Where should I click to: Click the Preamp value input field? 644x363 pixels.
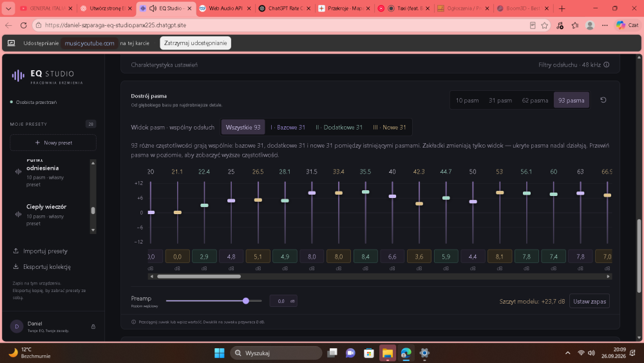click(x=283, y=301)
